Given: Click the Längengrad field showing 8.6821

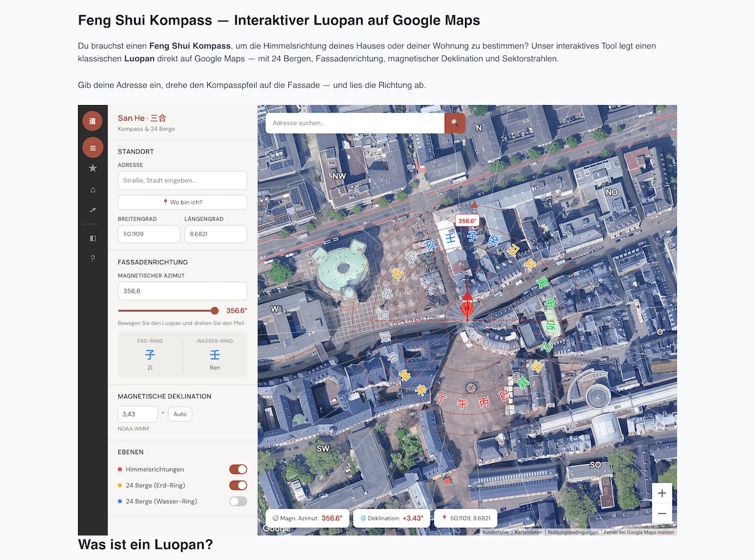Looking at the screenshot, I should point(216,234).
